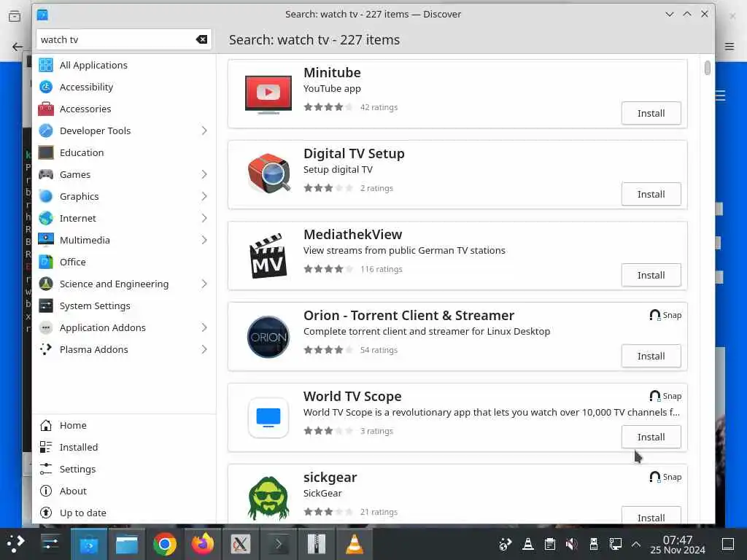Click the Internet globe icon
Image resolution: width=747 pixels, height=560 pixels.
point(46,219)
